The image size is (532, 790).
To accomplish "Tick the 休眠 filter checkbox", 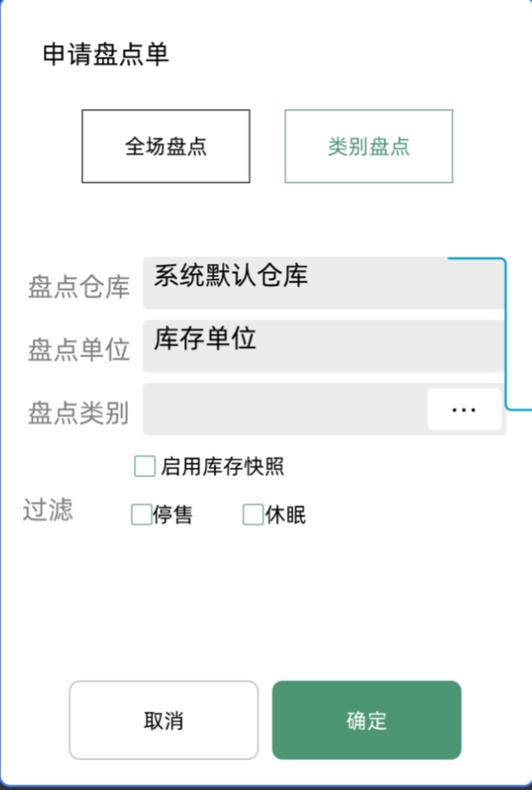I will tap(253, 514).
